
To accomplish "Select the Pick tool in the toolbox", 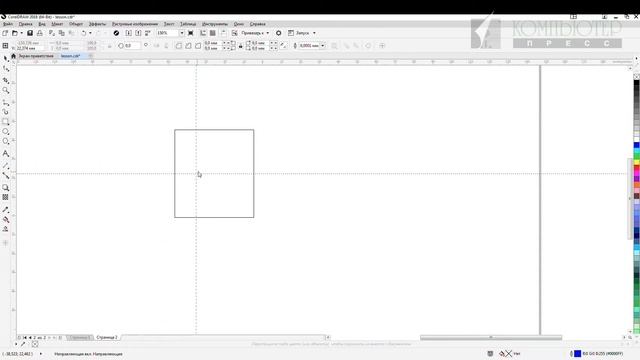I will [x=6, y=59].
